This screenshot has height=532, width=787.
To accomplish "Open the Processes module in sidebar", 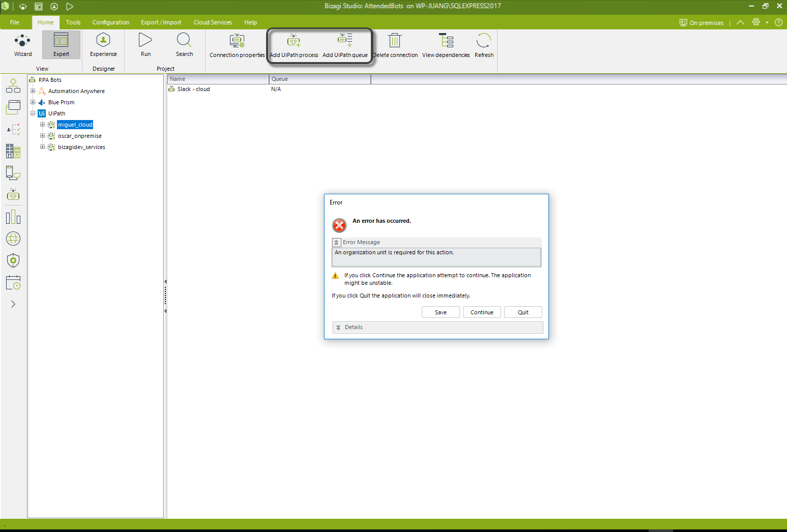I will [x=13, y=85].
